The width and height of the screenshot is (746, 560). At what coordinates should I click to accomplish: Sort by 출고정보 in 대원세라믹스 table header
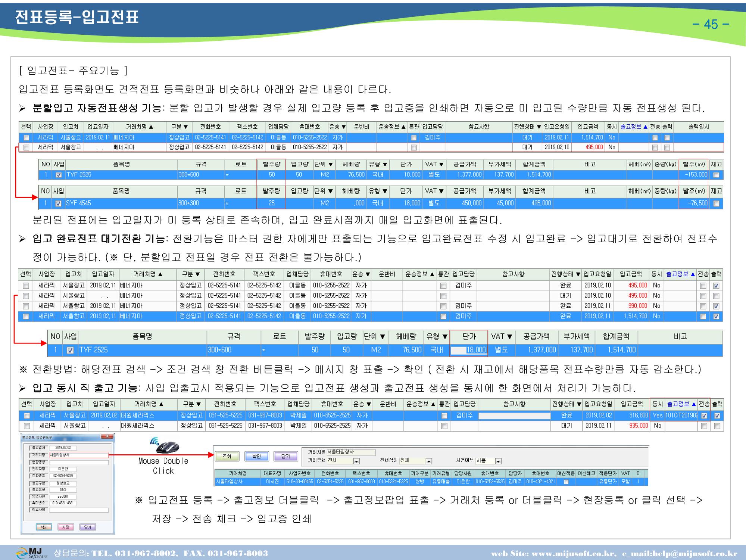tap(681, 404)
